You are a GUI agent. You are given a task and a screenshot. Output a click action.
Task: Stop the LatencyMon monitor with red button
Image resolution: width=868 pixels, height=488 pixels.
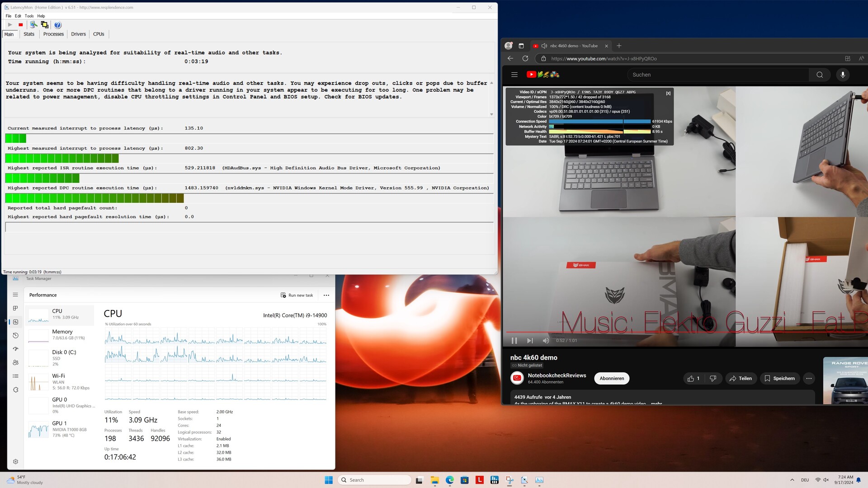(21, 25)
